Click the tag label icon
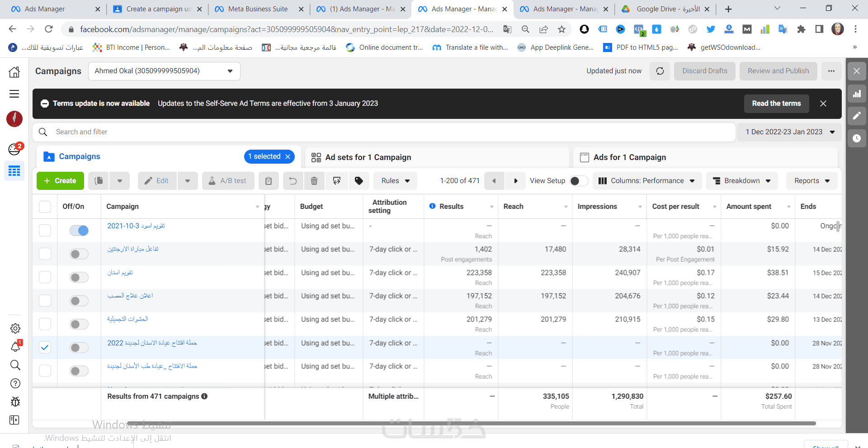Viewport: 868px width, 448px height. click(359, 181)
